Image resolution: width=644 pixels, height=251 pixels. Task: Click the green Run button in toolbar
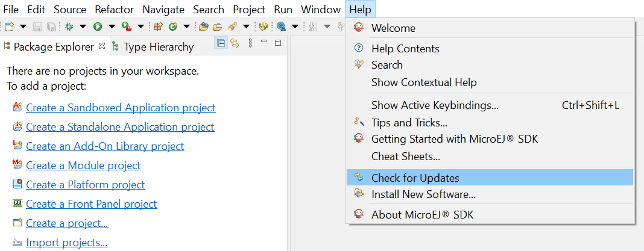click(96, 26)
